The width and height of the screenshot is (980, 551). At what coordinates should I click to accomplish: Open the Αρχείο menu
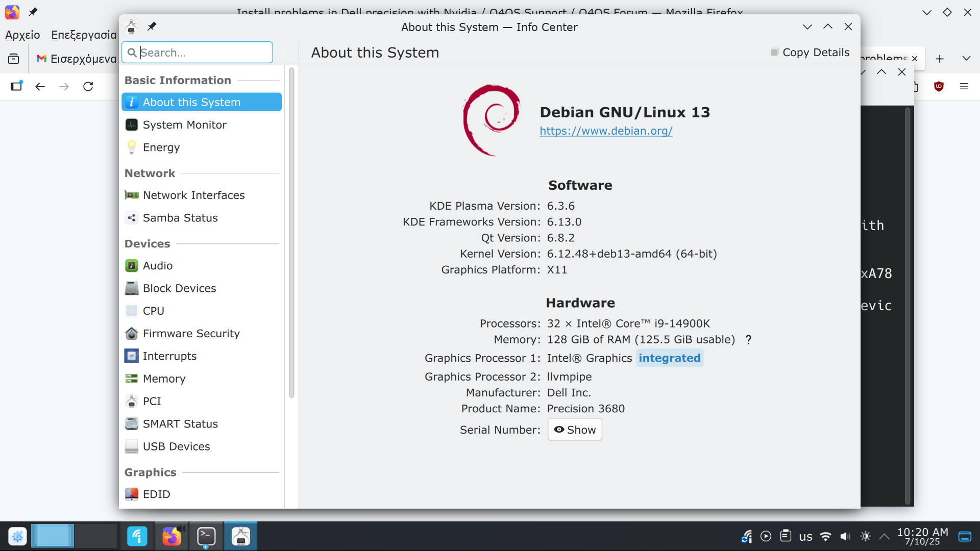point(22,35)
